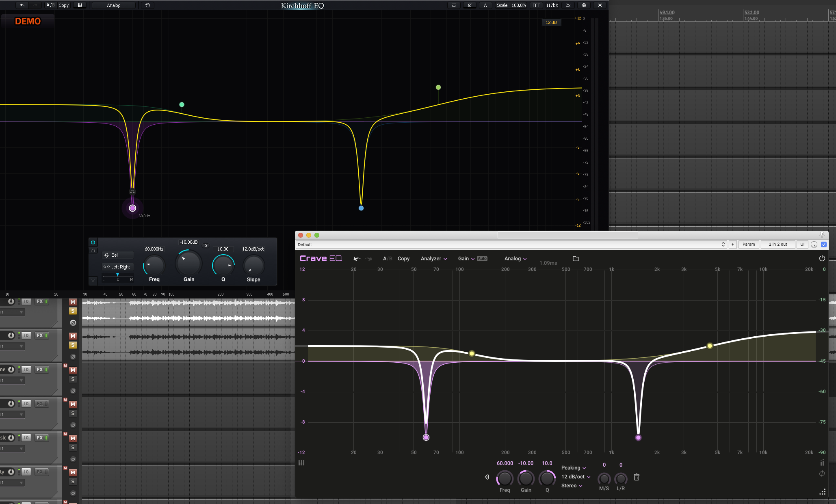Click the Param button in the FX window
The height and width of the screenshot is (504, 836).
[749, 244]
